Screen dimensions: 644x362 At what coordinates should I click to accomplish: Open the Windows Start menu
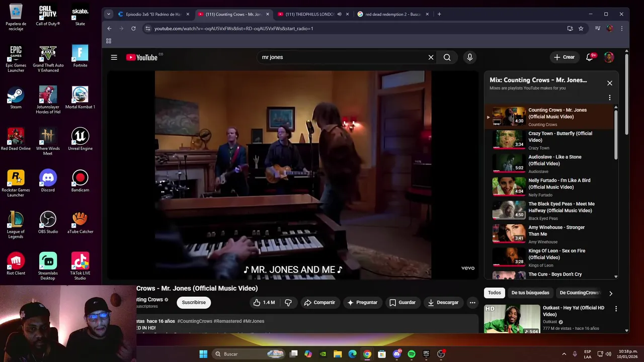(203, 354)
